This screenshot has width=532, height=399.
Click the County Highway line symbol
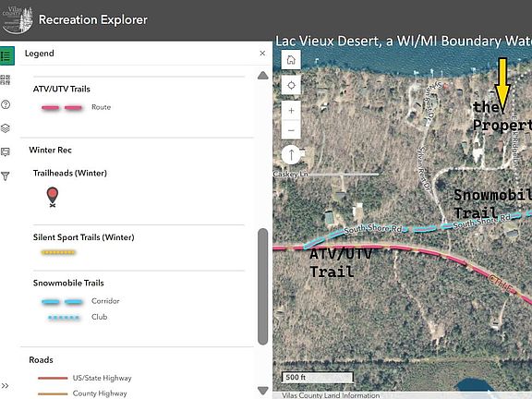[x=53, y=393]
